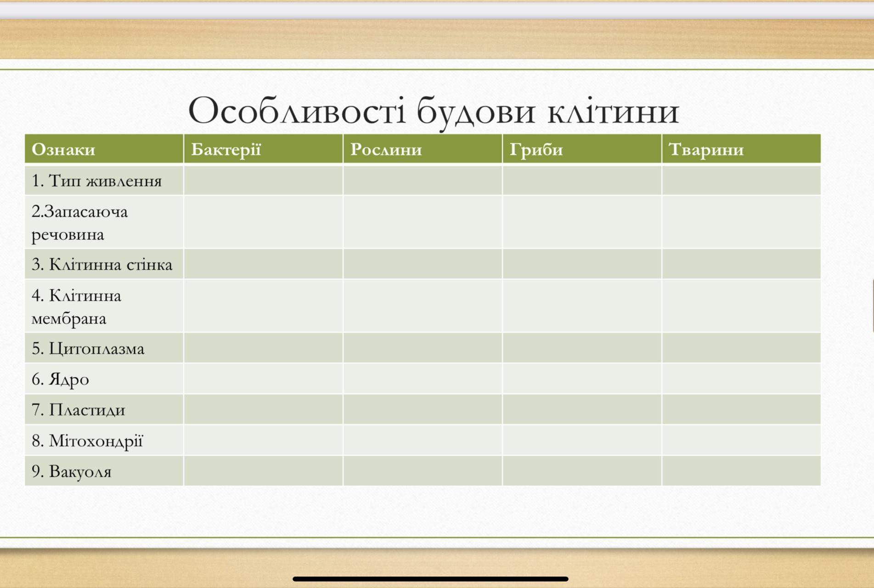Select the row "5. Цитоплазма"
The width and height of the screenshot is (874, 588).
423,348
